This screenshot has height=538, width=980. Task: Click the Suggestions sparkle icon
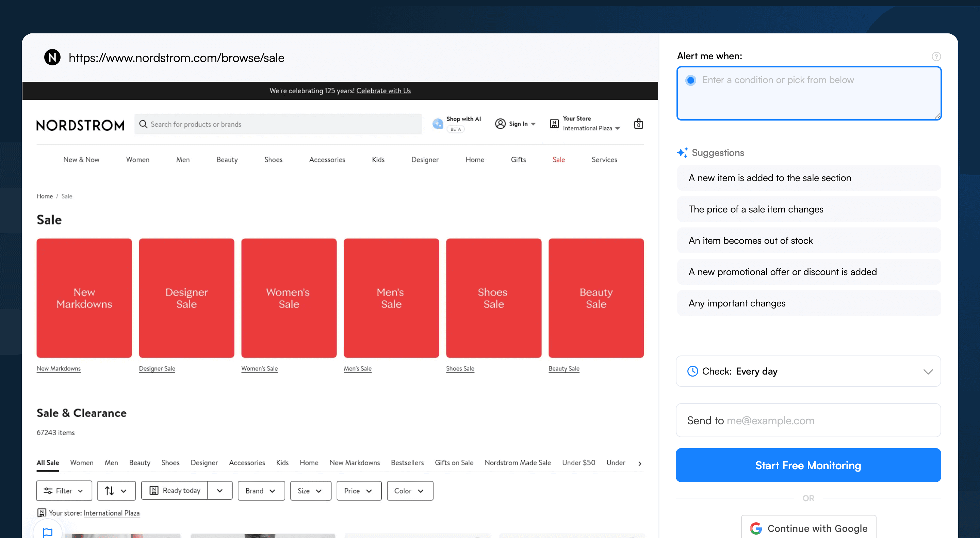[x=683, y=153]
